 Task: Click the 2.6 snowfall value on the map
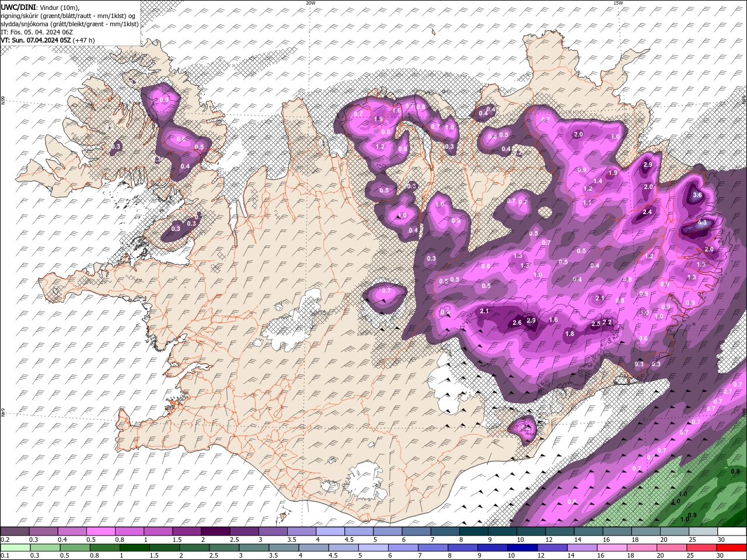pyautogui.click(x=516, y=323)
